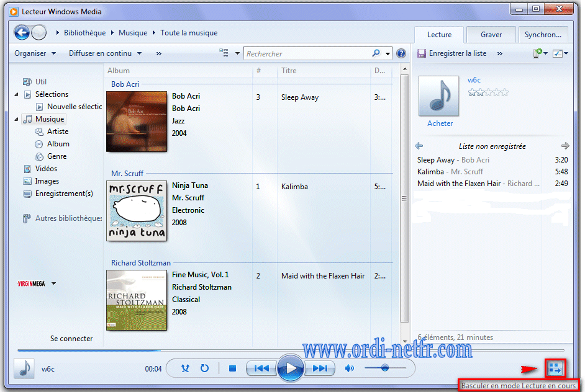Switch to the Synchron... tab
The height and width of the screenshot is (392, 585).
pyautogui.click(x=543, y=35)
